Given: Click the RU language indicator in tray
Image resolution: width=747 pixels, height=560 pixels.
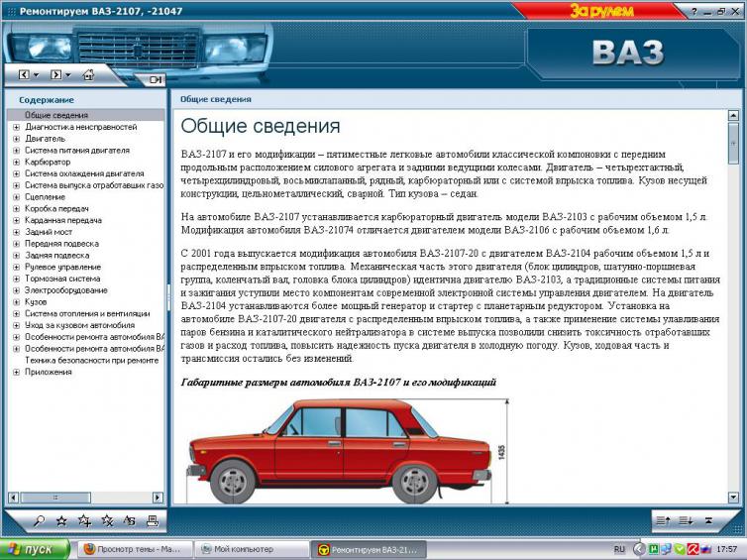Looking at the screenshot, I should 619,549.
